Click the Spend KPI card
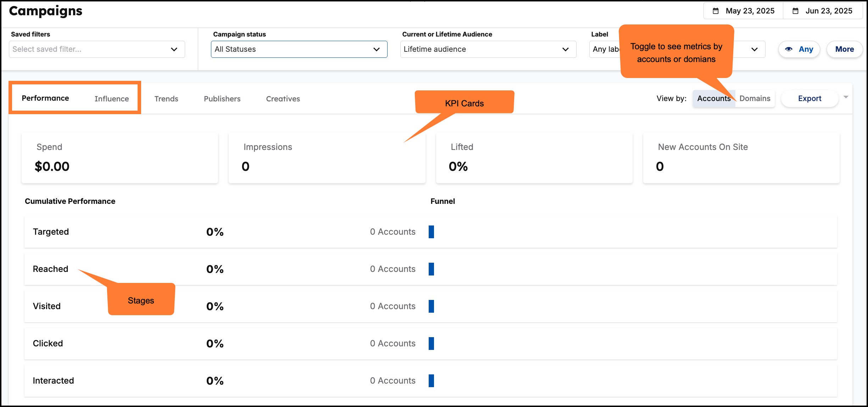 coord(119,158)
